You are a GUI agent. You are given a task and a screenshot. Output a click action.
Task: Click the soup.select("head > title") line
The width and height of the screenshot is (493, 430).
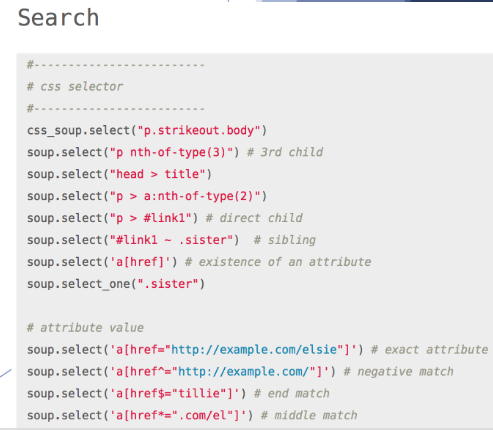pyautogui.click(x=119, y=174)
